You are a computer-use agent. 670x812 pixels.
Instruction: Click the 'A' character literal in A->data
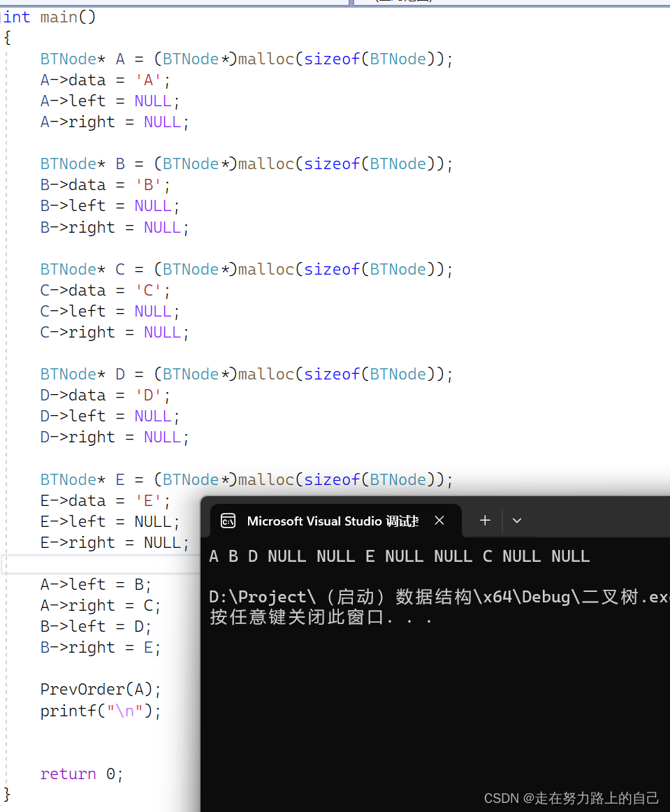148,80
